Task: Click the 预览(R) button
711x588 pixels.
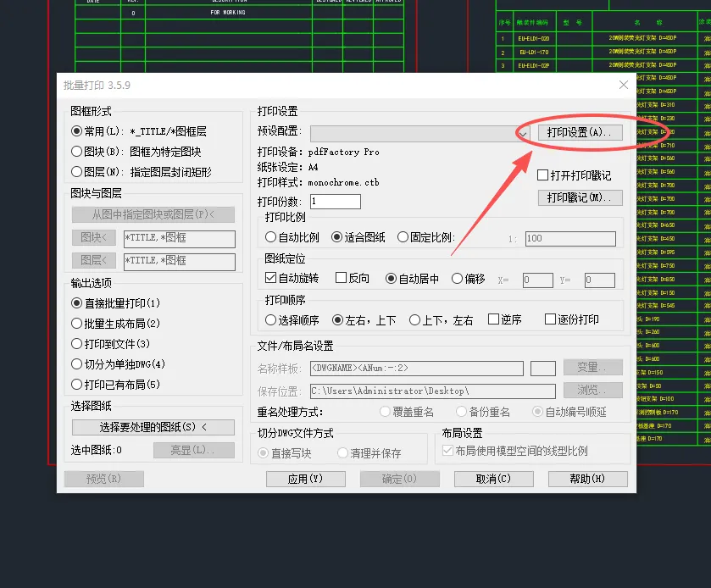Action: click(104, 479)
